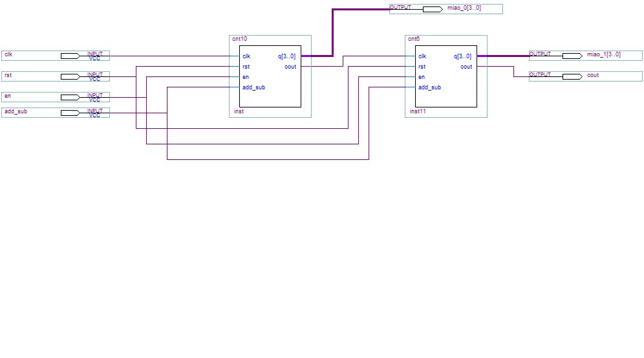Click the inst instance name label
644x358 pixels.
tap(239, 111)
